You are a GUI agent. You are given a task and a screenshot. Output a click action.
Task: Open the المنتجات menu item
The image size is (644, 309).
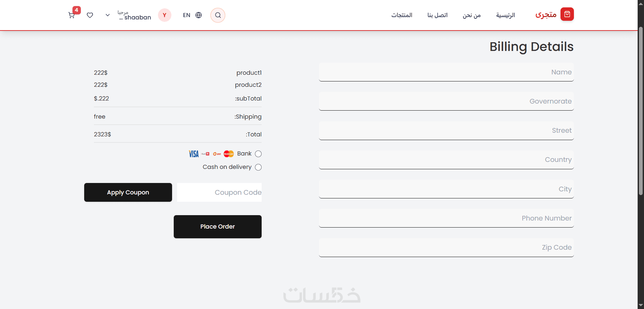(402, 15)
